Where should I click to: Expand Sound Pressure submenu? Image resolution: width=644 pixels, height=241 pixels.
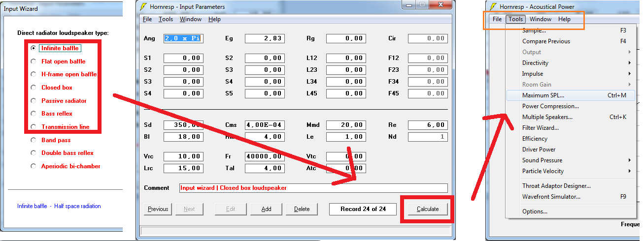pyautogui.click(x=570, y=160)
